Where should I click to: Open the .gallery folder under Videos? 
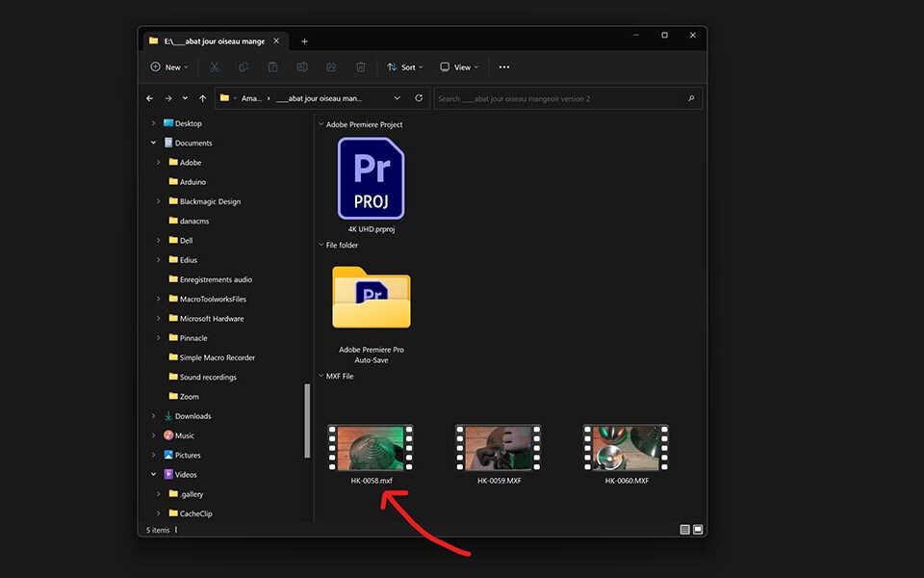pos(192,493)
